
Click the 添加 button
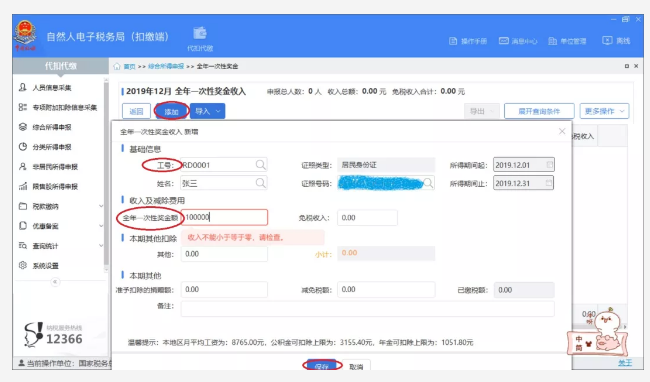pyautogui.click(x=171, y=111)
